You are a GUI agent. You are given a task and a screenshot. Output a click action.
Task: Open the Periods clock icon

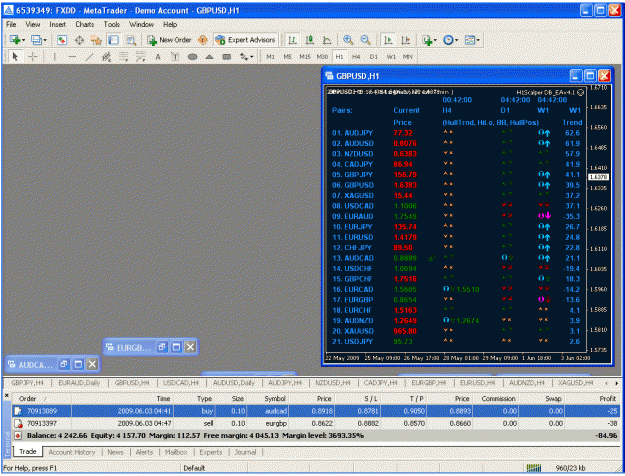[448, 40]
